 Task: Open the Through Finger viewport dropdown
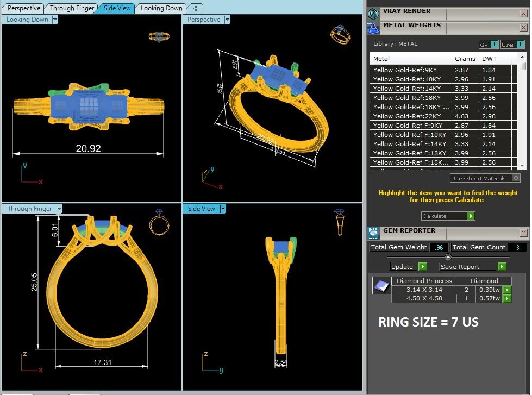tap(59, 209)
